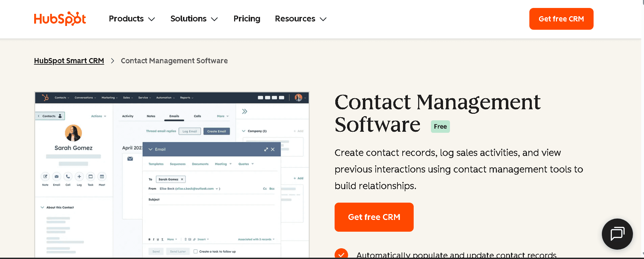Image resolution: width=644 pixels, height=259 pixels.
Task: Switch to the Activity tab
Action: [128, 116]
